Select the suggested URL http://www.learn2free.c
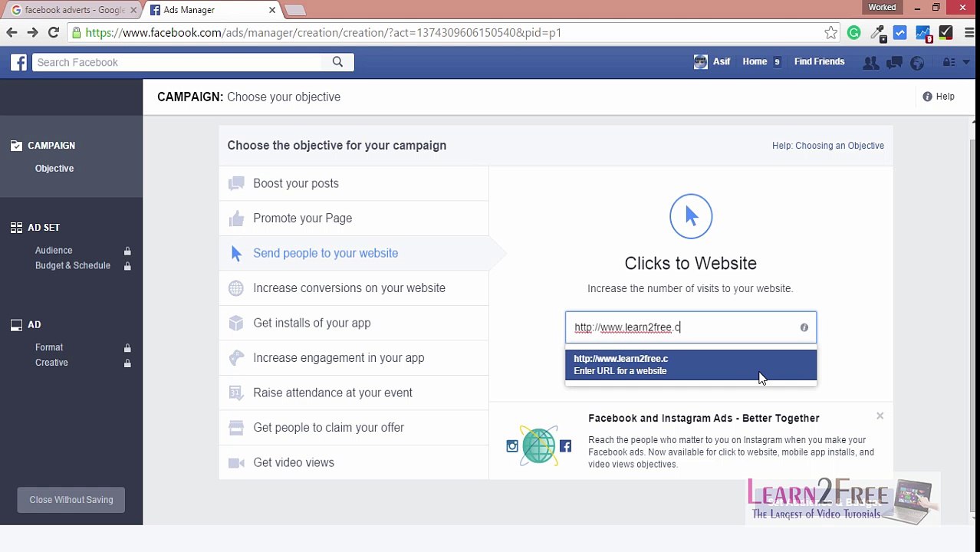Image resolution: width=980 pixels, height=552 pixels. click(x=691, y=365)
